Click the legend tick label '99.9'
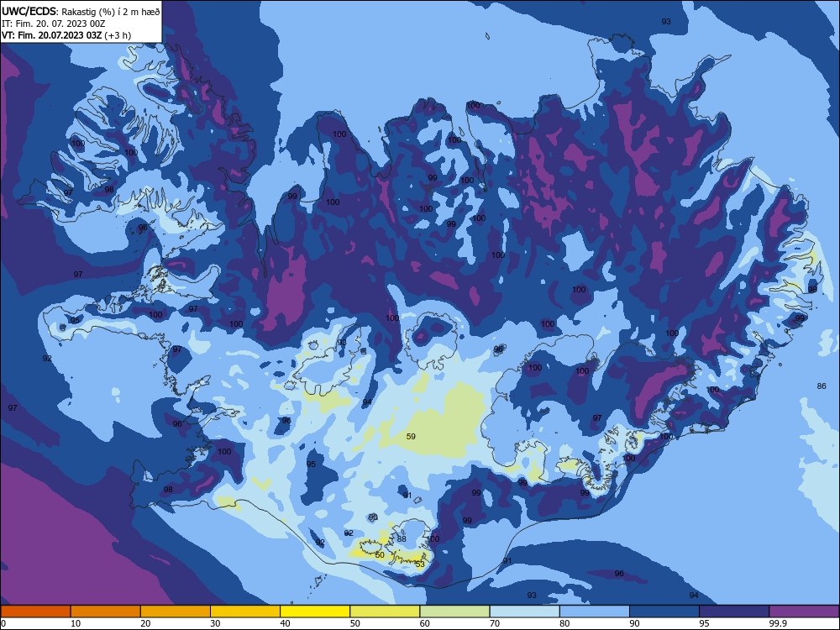Screen dimensions: 840x630 tap(778, 623)
